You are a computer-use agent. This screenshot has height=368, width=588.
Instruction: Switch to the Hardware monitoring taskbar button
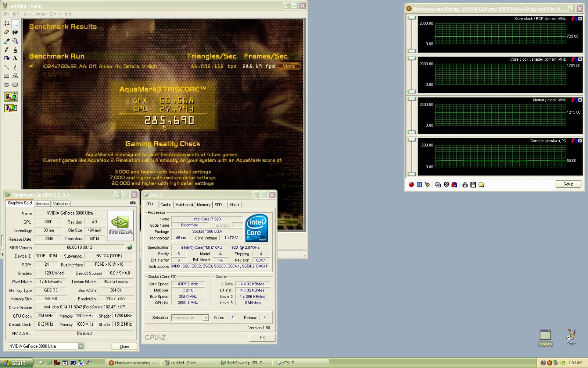(133, 363)
